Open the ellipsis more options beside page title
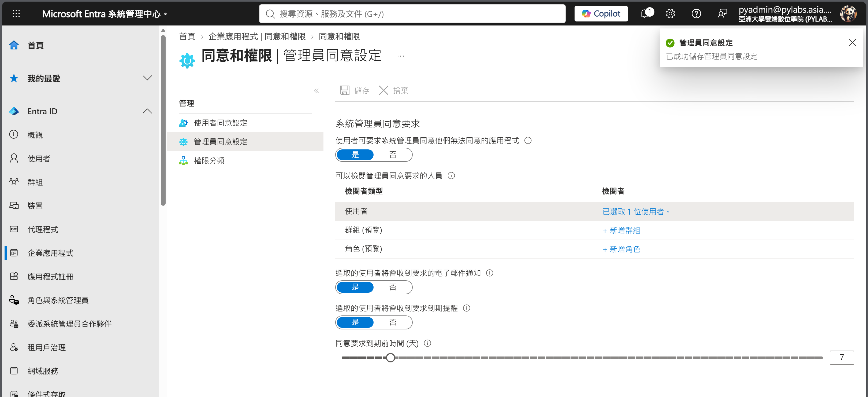The height and width of the screenshot is (397, 868). (x=401, y=56)
